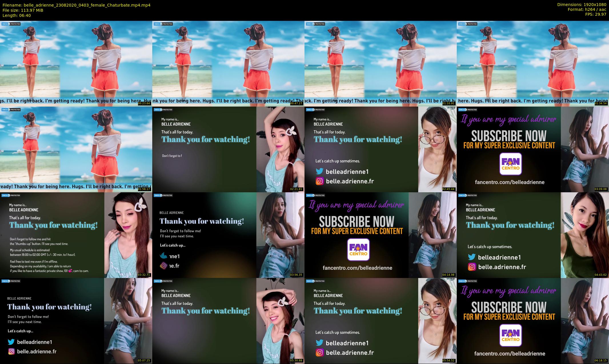Click the Twitter icon in the 05:07 thumbnail

point(11,342)
